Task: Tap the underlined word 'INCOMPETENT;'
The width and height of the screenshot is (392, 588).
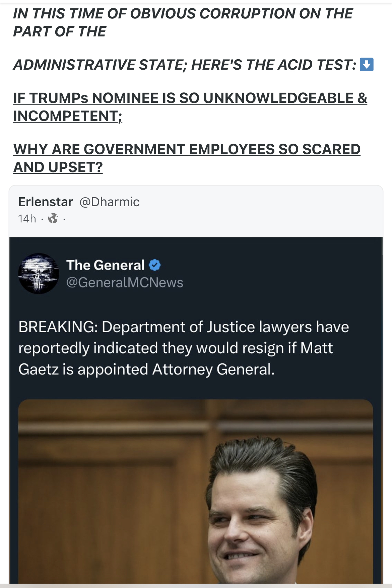Action: [67, 116]
